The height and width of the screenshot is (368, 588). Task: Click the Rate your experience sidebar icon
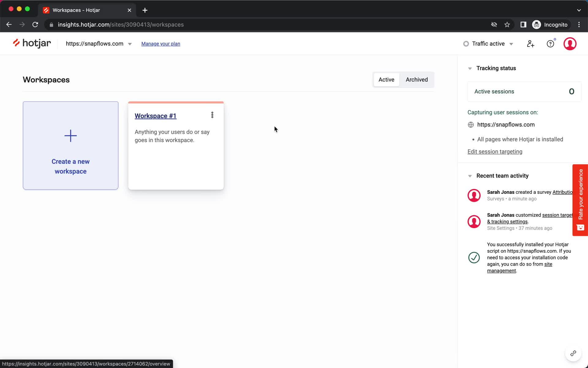pos(580,228)
